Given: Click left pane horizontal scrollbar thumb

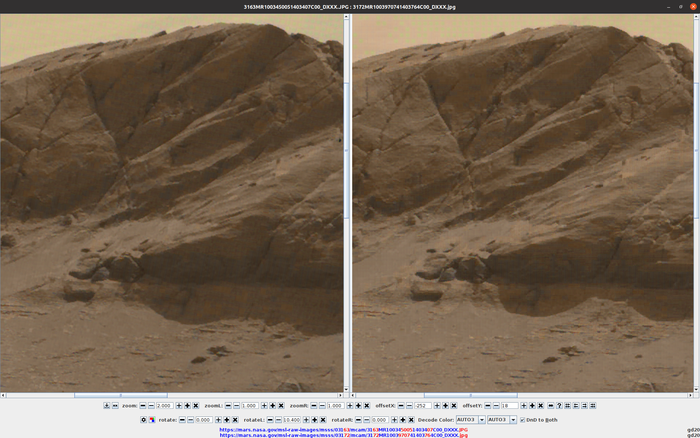Looking at the screenshot, I should [x=121, y=395].
